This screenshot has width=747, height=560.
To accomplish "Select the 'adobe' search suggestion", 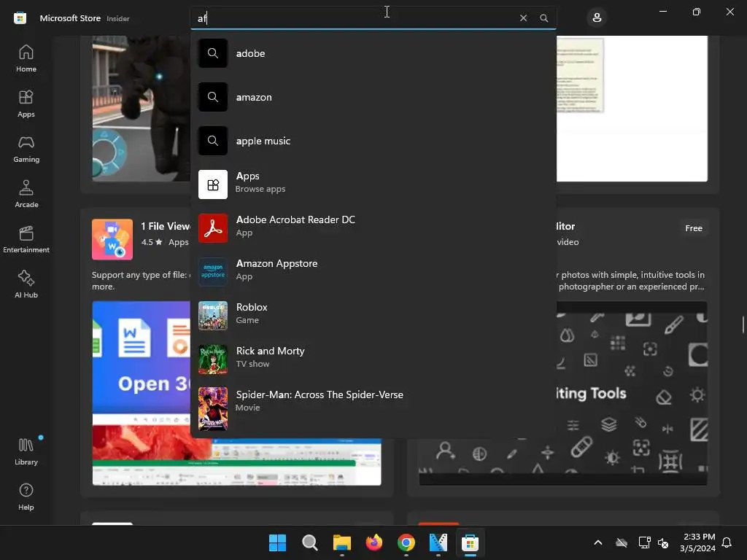I will coord(373,53).
